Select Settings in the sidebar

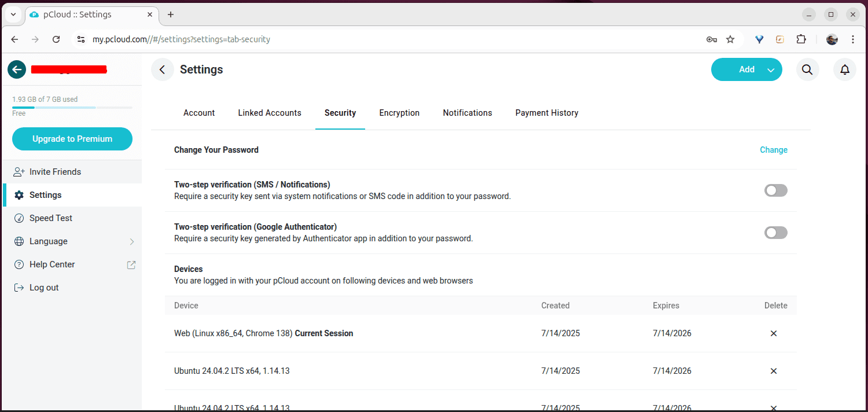click(x=72, y=195)
